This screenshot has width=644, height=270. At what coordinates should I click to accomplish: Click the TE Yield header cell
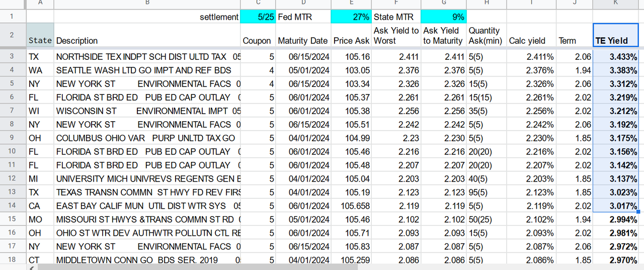coord(615,35)
